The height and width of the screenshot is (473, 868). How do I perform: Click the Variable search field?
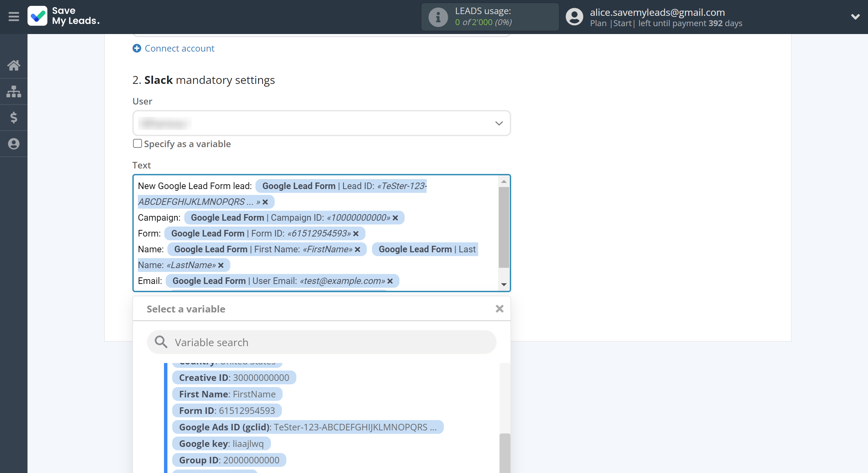tap(321, 342)
